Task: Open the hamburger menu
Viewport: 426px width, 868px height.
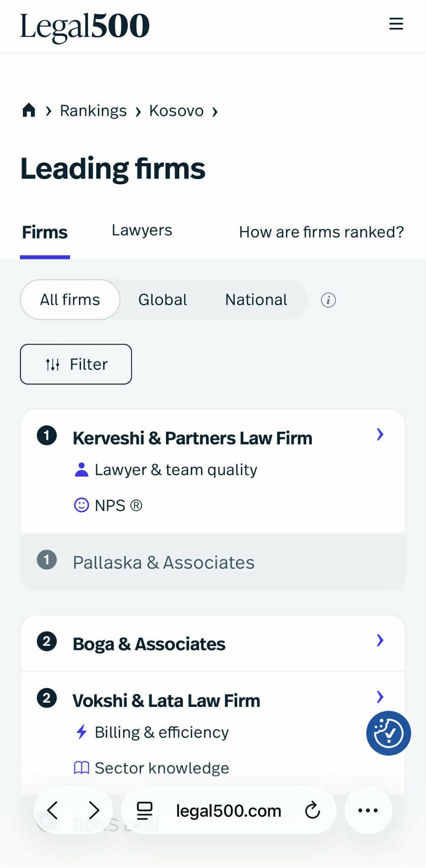Action: [x=396, y=24]
